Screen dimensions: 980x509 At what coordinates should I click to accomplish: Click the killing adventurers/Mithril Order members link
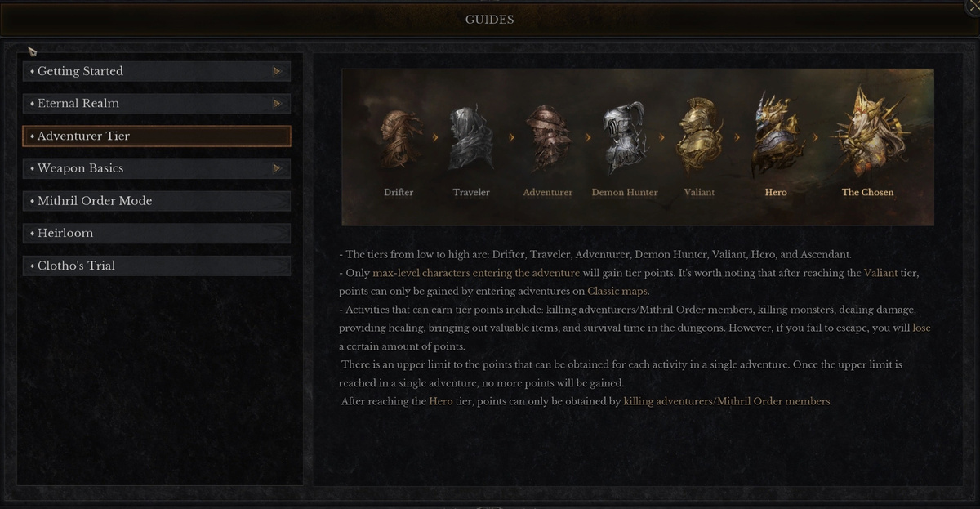tap(728, 401)
